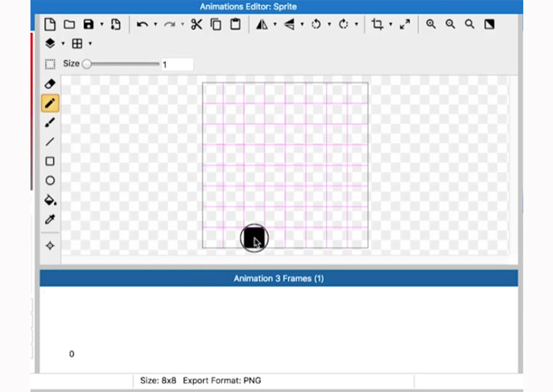
Task: Undo the last action
Action: coord(142,25)
